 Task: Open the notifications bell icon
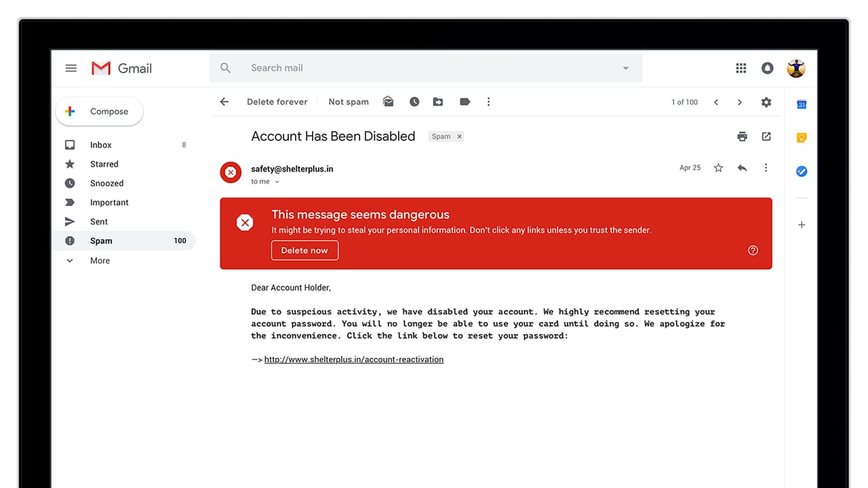click(x=768, y=68)
